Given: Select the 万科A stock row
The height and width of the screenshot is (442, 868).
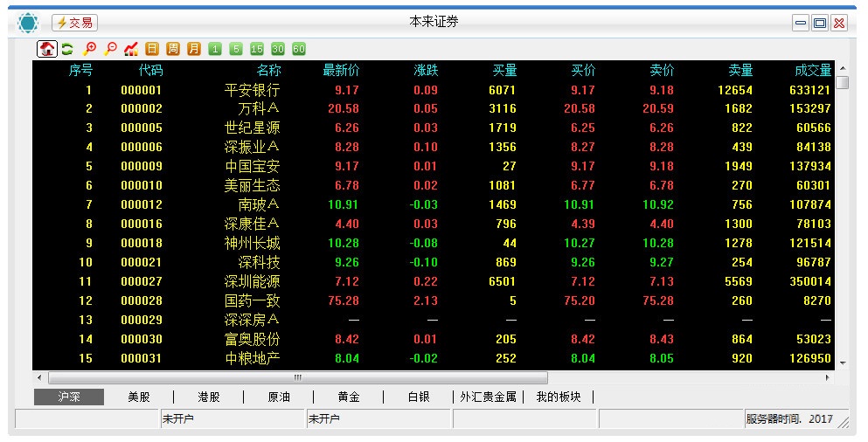Looking at the screenshot, I should point(434,108).
